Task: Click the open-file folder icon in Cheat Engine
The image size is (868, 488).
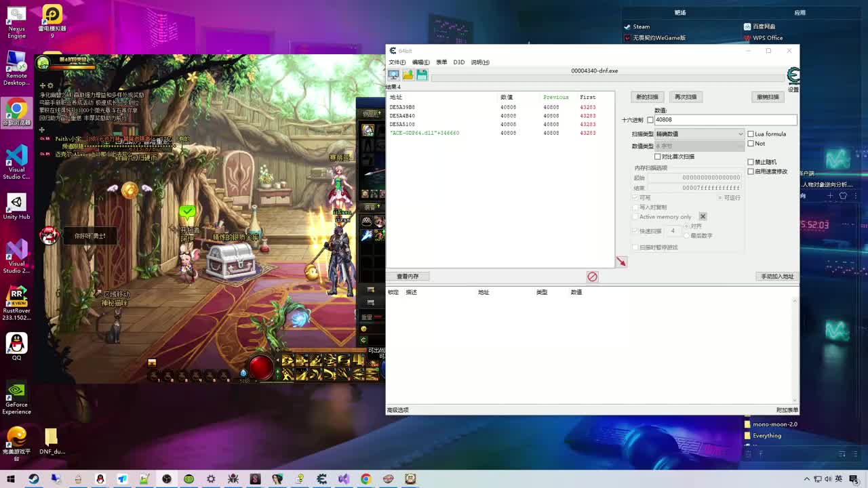Action: [408, 75]
